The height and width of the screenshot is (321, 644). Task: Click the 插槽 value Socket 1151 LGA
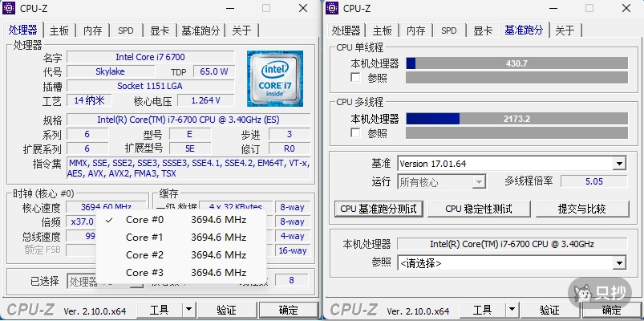(x=150, y=86)
